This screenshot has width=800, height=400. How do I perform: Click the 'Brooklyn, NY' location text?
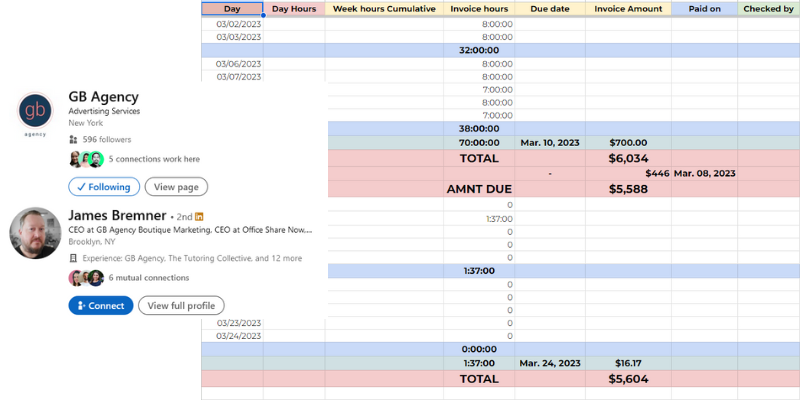click(92, 242)
